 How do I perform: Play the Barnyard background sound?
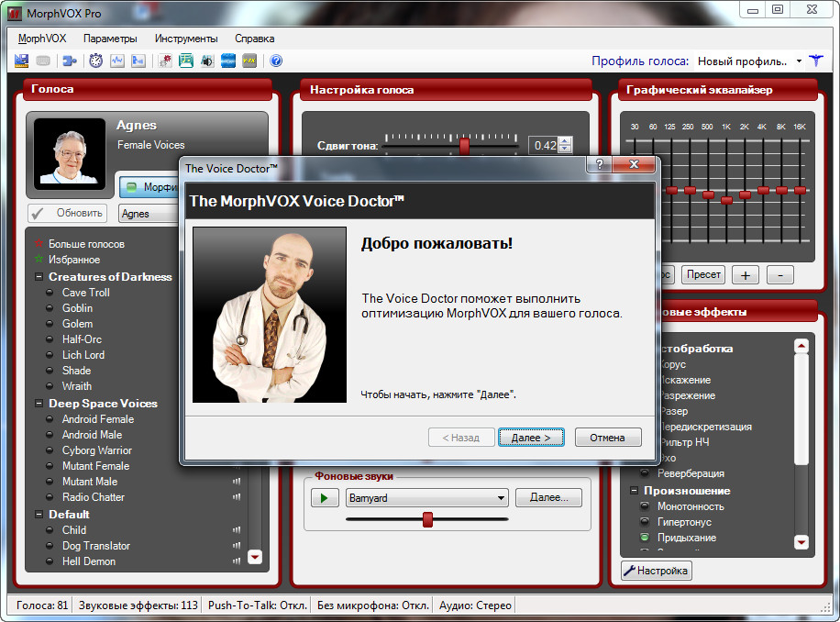click(x=325, y=498)
